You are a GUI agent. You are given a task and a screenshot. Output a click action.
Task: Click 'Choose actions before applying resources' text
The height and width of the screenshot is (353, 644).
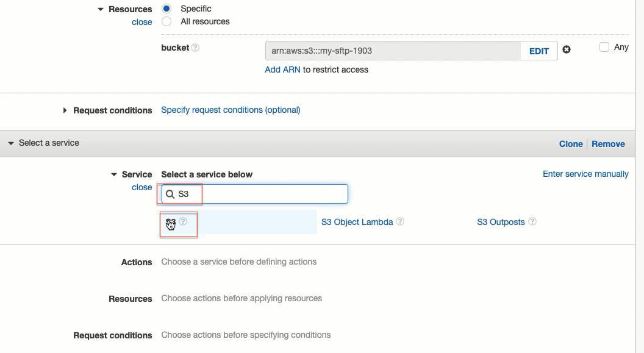(x=241, y=298)
